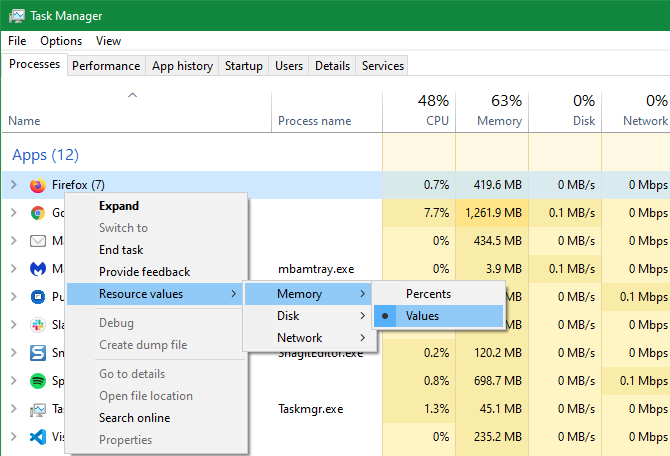Select the Values radio option
The width and height of the screenshot is (670, 456).
(x=422, y=316)
